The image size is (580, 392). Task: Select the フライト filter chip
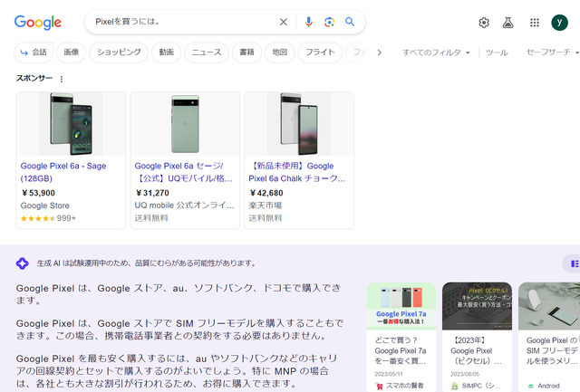(x=320, y=53)
